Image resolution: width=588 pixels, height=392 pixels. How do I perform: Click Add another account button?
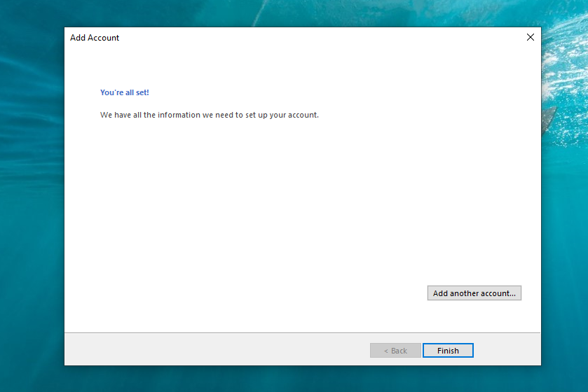(x=474, y=293)
